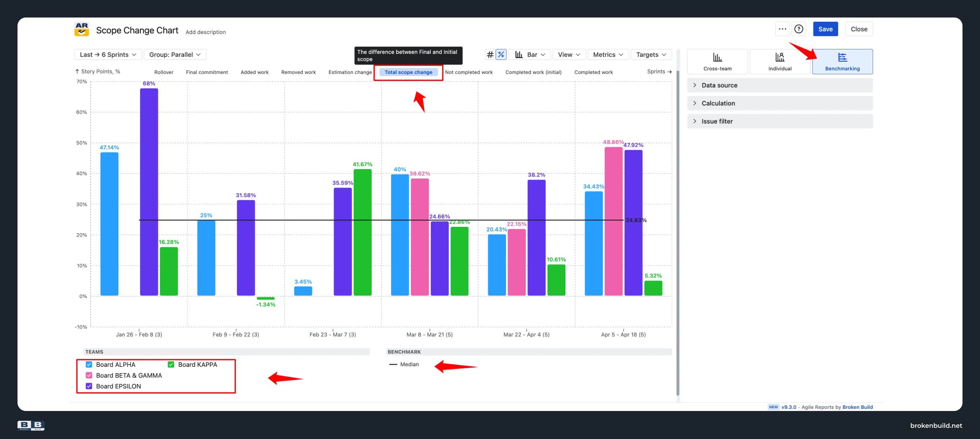This screenshot has height=439, width=980.
Task: Click the Agile Reports AR app logo
Action: 82,29
